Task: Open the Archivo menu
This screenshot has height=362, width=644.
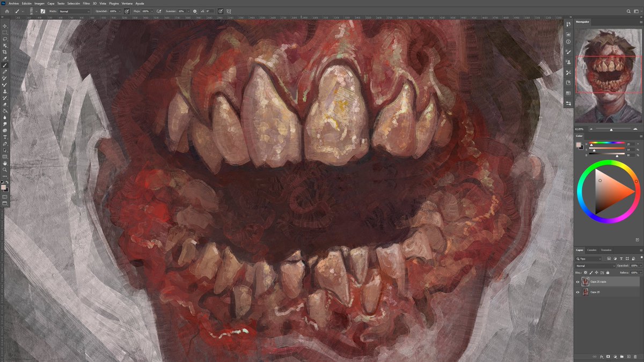Action: click(14, 3)
